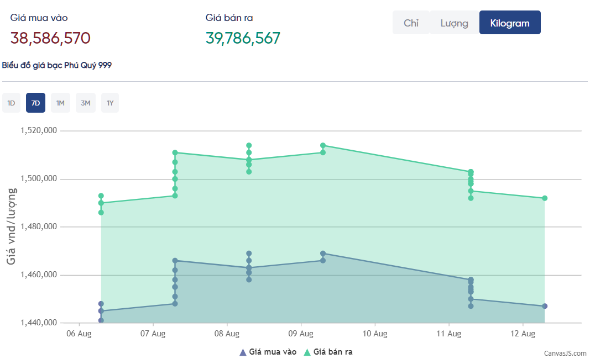View the 3M price history
This screenshot has width=590, height=364.
85,103
